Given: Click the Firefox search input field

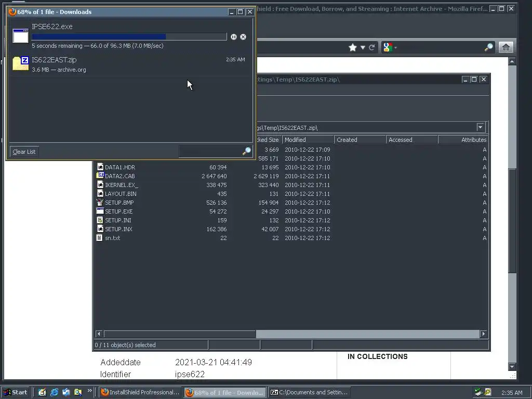Looking at the screenshot, I should coord(441,47).
